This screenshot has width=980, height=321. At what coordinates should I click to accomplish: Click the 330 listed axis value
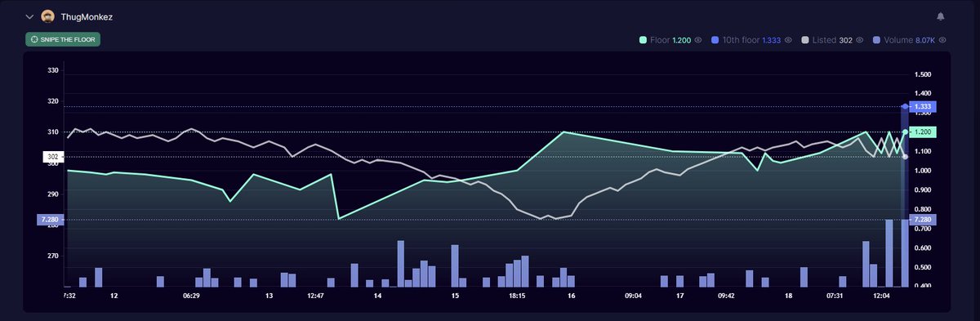(53, 70)
